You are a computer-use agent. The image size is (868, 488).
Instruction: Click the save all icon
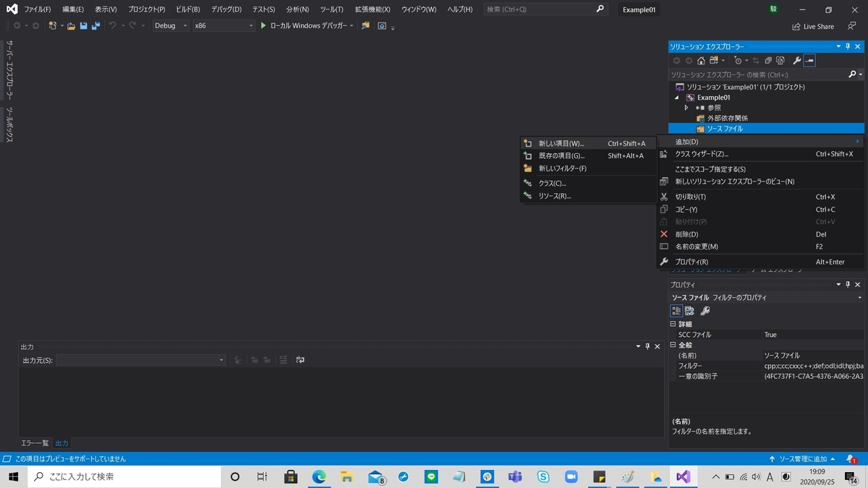point(95,25)
